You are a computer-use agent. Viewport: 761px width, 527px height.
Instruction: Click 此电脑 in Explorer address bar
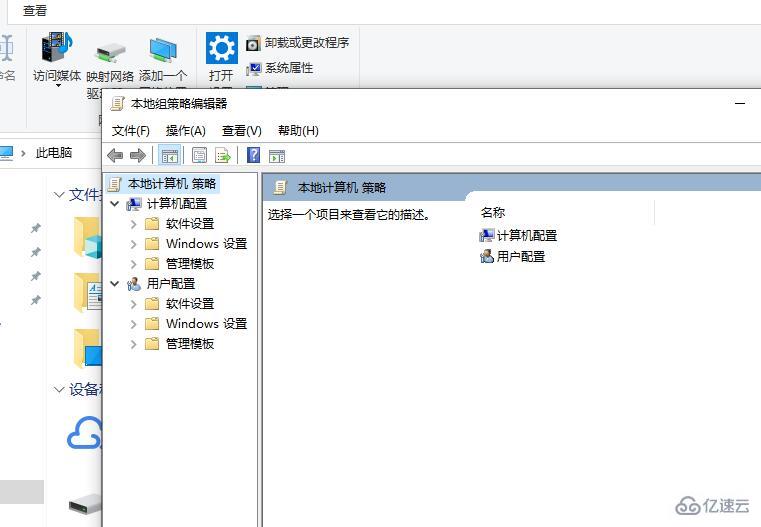click(54, 153)
